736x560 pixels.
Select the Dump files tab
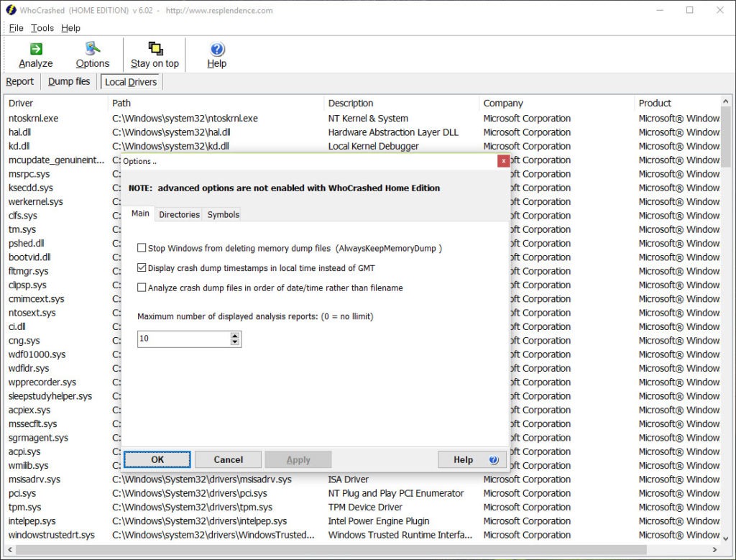(x=69, y=82)
